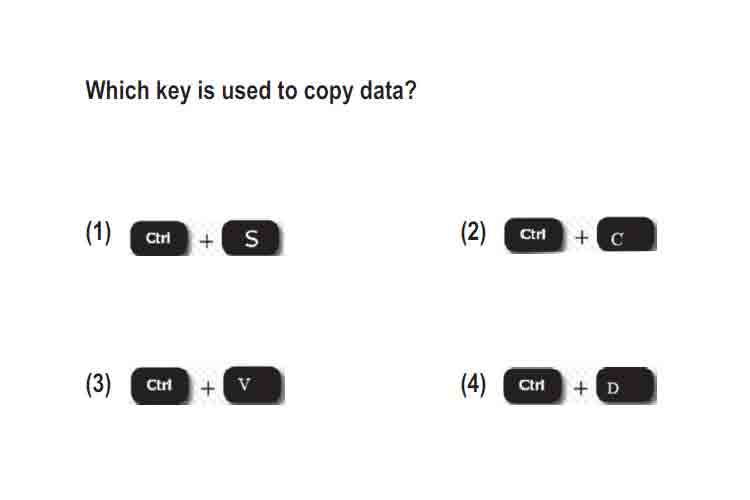Select answer option number (4)

(473, 384)
